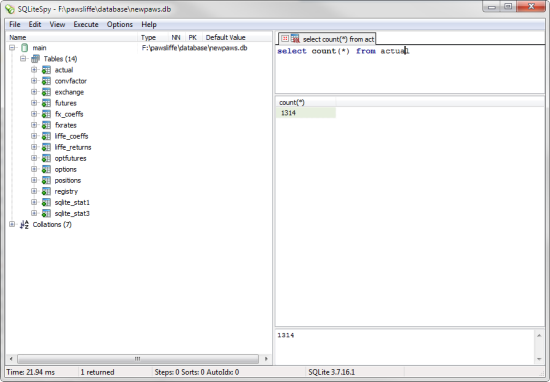
Task: Open the File menu
Action: 14,25
